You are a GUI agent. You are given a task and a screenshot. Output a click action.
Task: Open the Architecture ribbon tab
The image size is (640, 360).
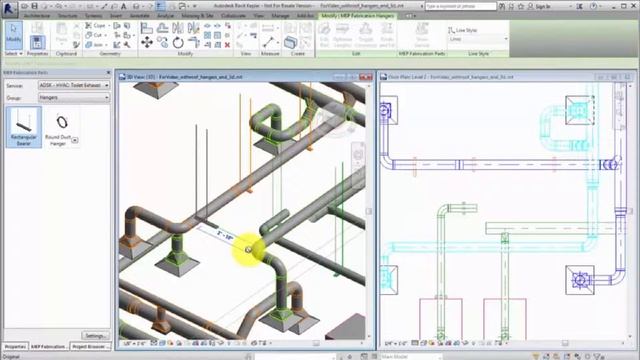(36, 16)
